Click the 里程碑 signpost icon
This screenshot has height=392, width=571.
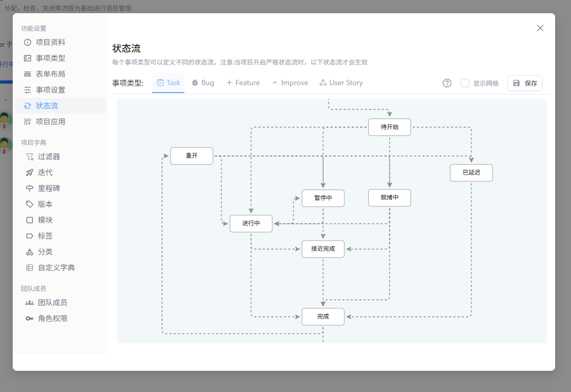[x=30, y=188]
